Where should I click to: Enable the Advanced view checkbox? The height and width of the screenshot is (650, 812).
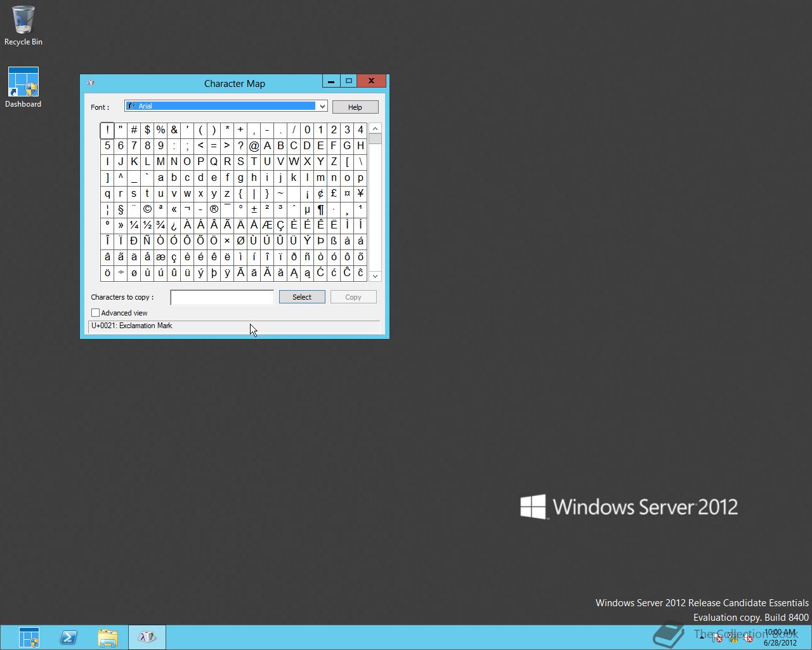(x=96, y=313)
